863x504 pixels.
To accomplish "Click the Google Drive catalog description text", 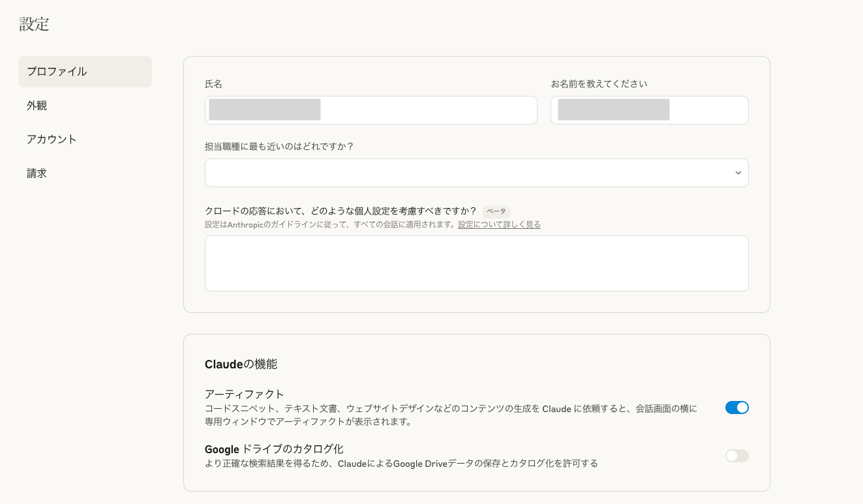I will [x=401, y=464].
